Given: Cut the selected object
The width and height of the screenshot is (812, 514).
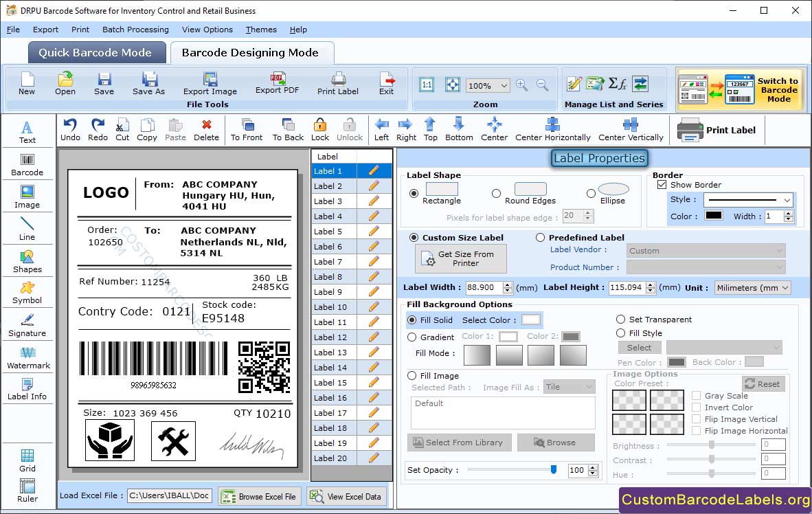Looking at the screenshot, I should point(122,130).
